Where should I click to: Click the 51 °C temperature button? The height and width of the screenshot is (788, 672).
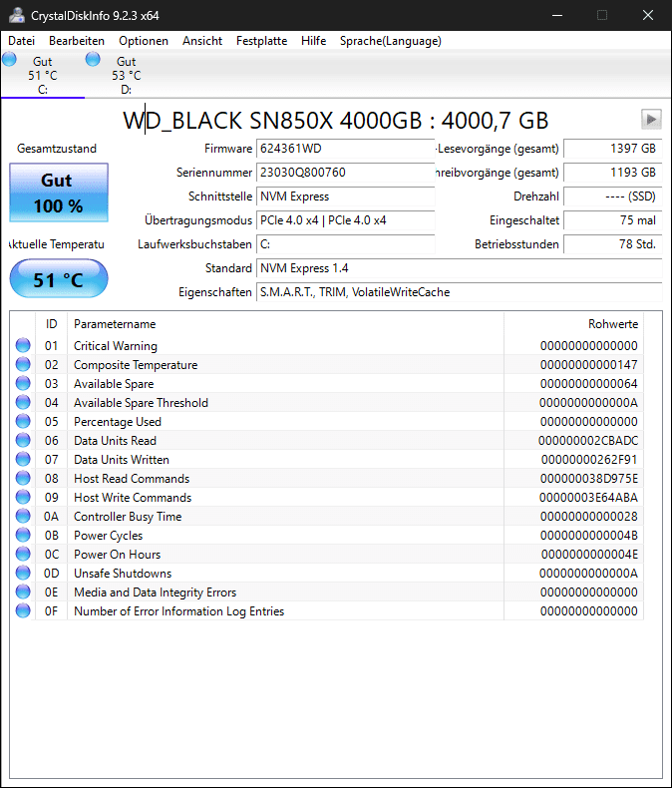tap(59, 279)
